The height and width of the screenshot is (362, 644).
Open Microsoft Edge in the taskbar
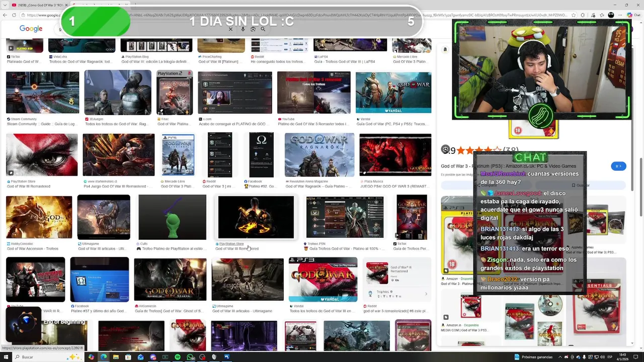coord(104,357)
